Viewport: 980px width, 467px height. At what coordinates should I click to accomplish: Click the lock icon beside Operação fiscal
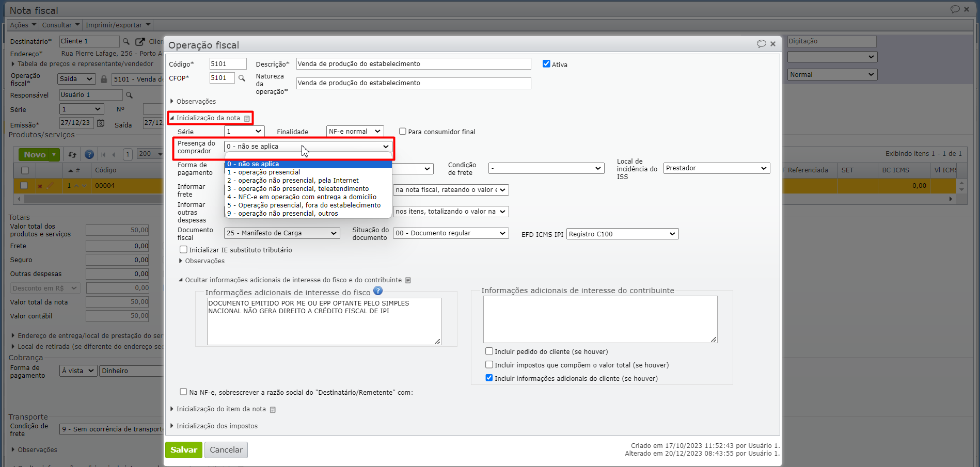(x=104, y=79)
